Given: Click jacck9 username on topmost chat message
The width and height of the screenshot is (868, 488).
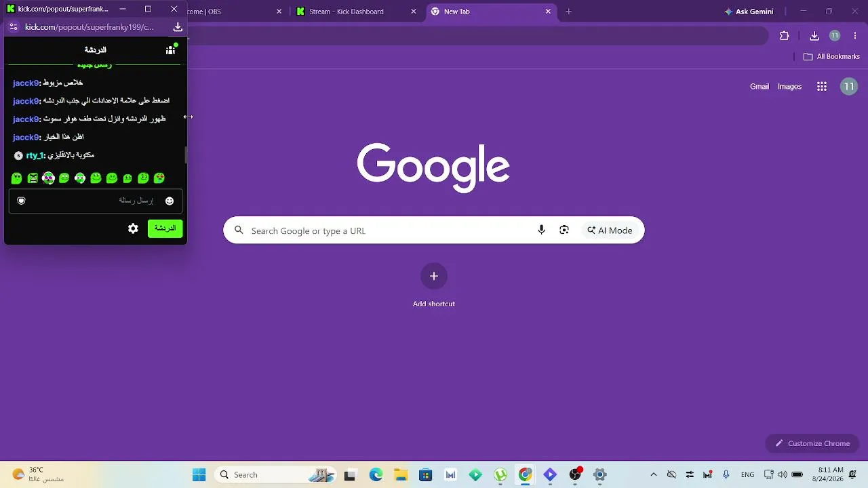Looking at the screenshot, I should (26, 83).
